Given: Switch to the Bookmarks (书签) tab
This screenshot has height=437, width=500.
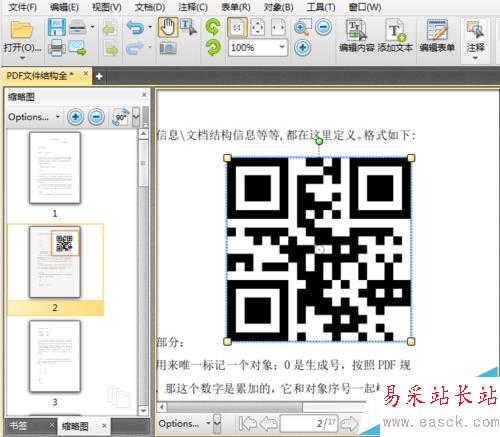Looking at the screenshot, I should (x=18, y=426).
